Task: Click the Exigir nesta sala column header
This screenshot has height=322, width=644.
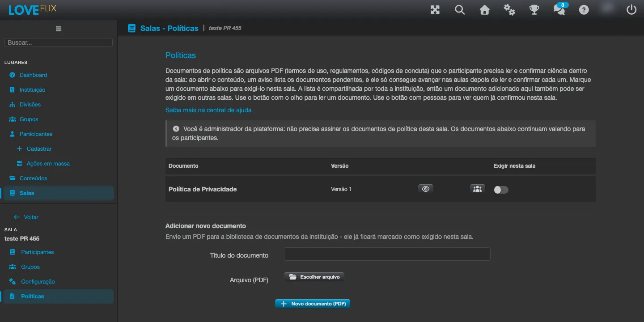Action: click(514, 166)
